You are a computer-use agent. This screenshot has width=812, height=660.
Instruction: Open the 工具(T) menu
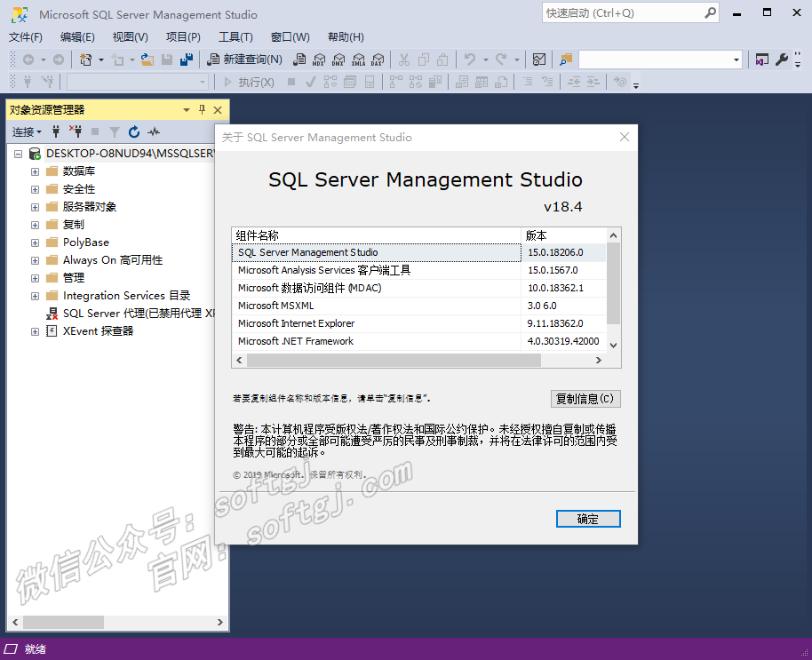[235, 37]
